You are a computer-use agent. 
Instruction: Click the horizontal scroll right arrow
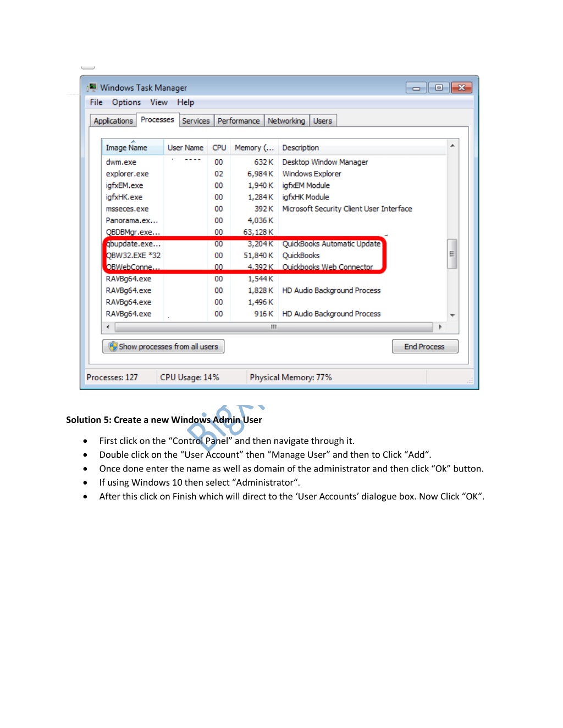pyautogui.click(x=440, y=327)
